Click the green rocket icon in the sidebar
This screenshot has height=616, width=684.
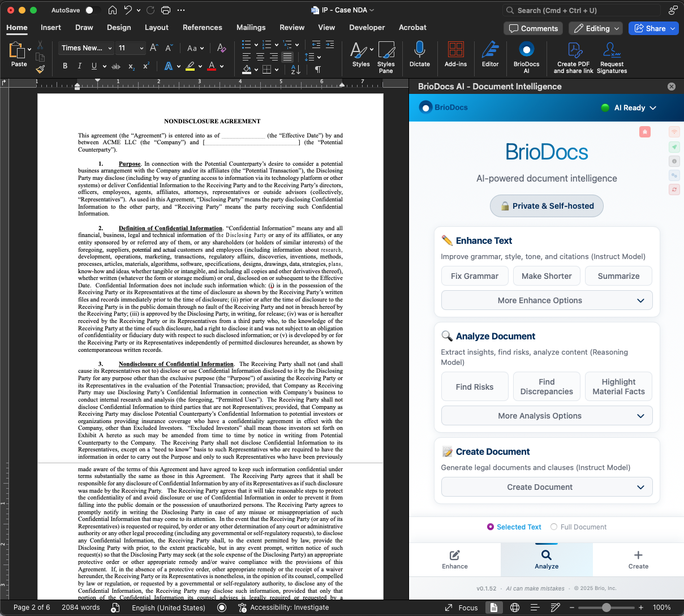click(674, 146)
